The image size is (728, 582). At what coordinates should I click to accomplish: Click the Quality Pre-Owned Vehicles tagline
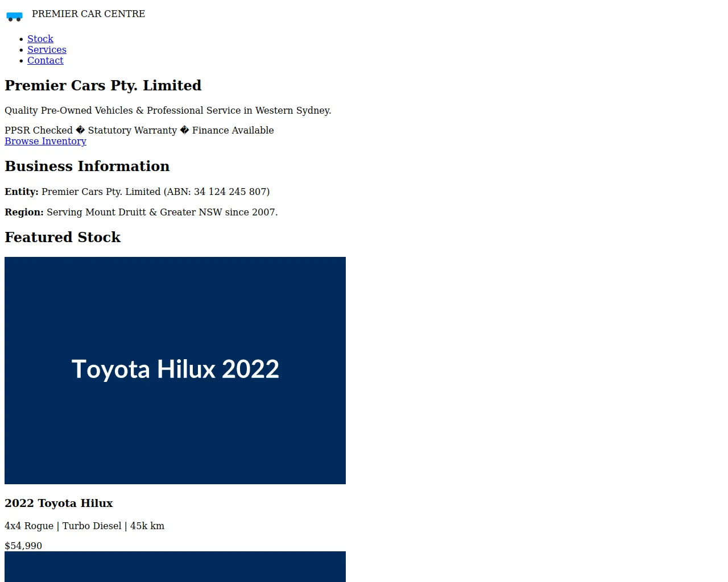point(168,110)
